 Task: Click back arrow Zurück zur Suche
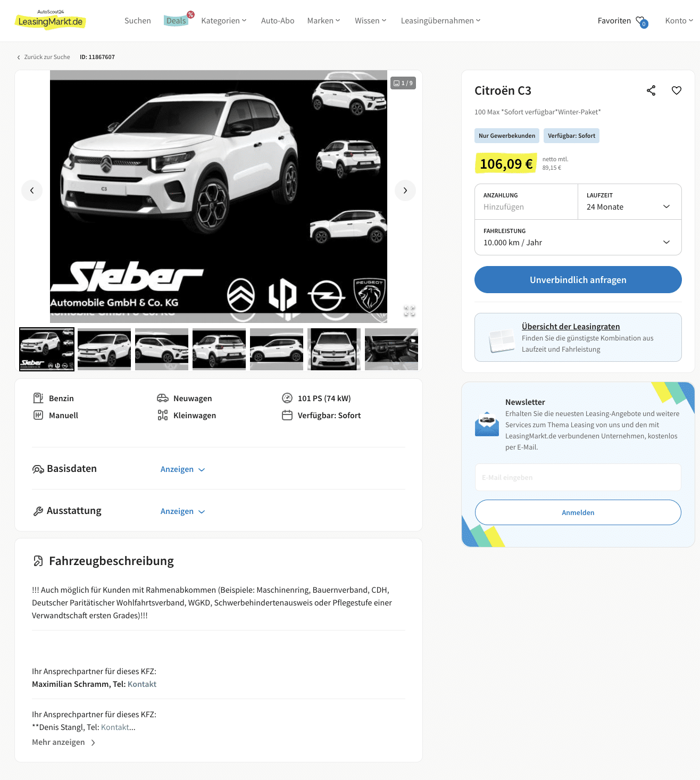pos(44,57)
